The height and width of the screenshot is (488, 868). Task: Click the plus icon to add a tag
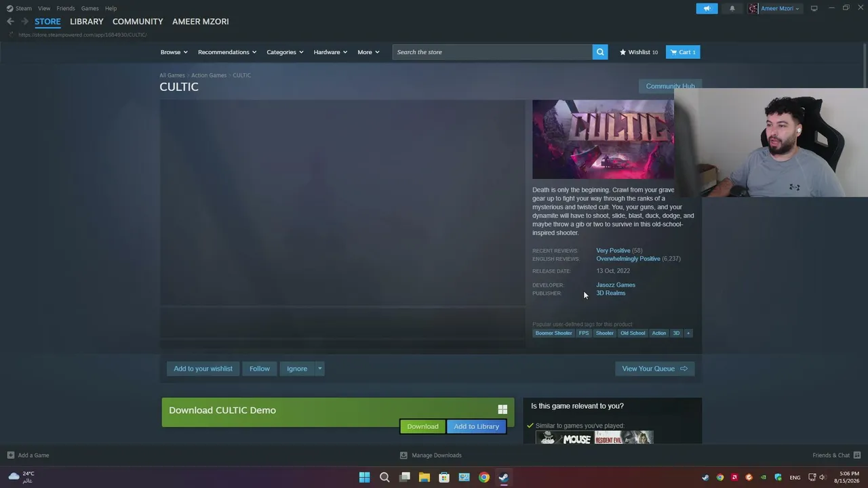[x=688, y=333]
